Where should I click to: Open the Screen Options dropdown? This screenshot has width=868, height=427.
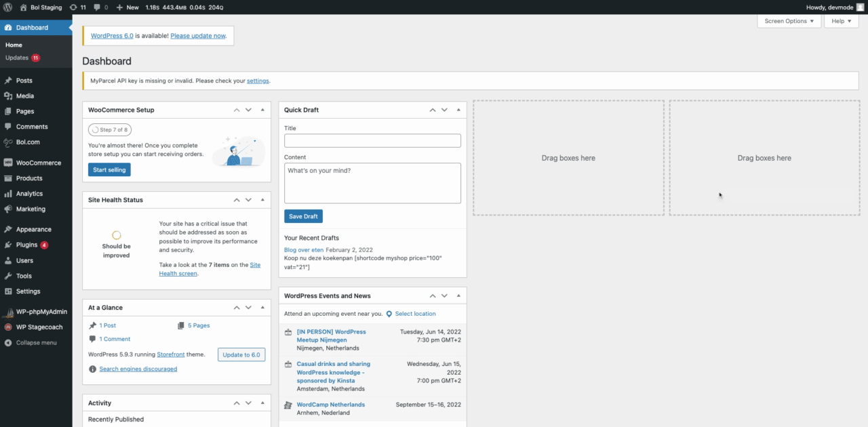click(x=789, y=21)
